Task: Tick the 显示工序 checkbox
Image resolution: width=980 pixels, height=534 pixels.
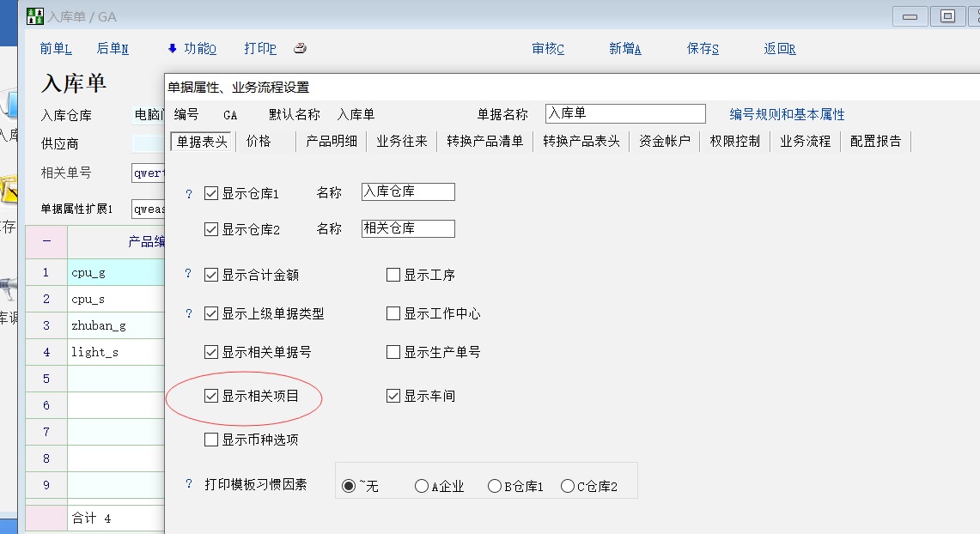Action: [x=393, y=276]
